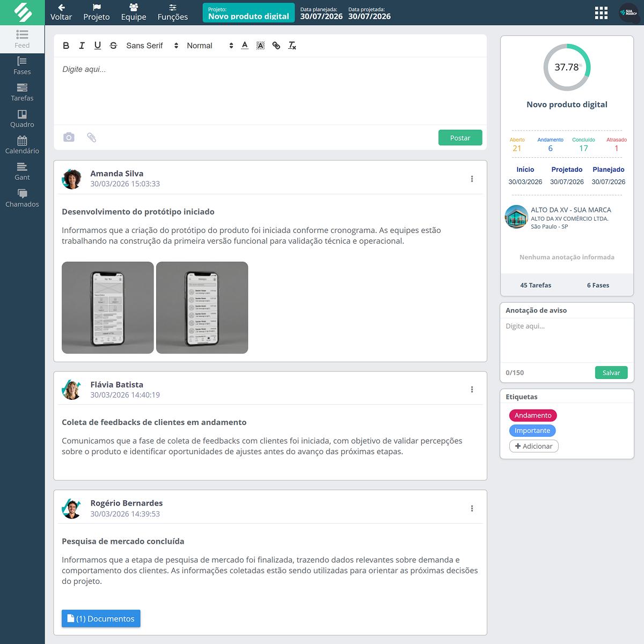Open Quadro board in sidebar
644x644 pixels.
tap(22, 119)
